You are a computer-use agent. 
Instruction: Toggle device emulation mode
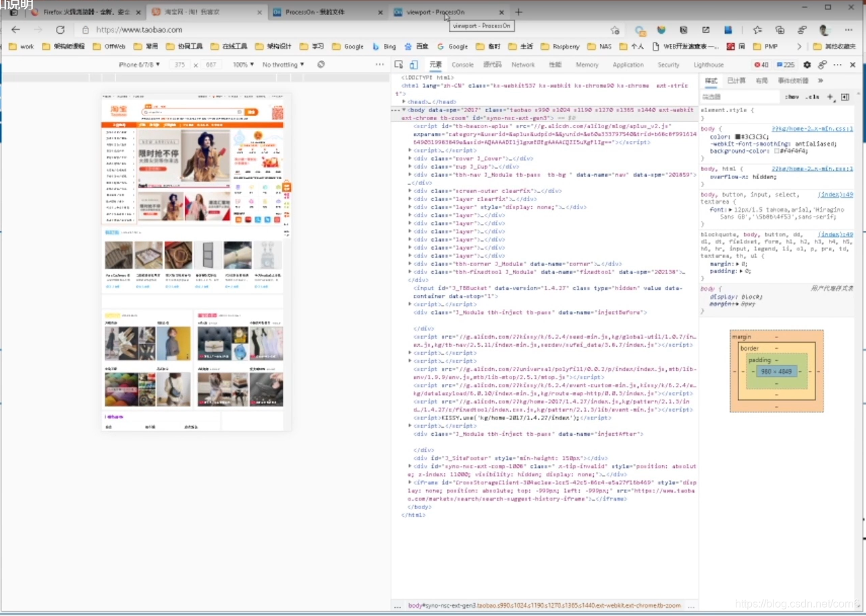(x=414, y=65)
